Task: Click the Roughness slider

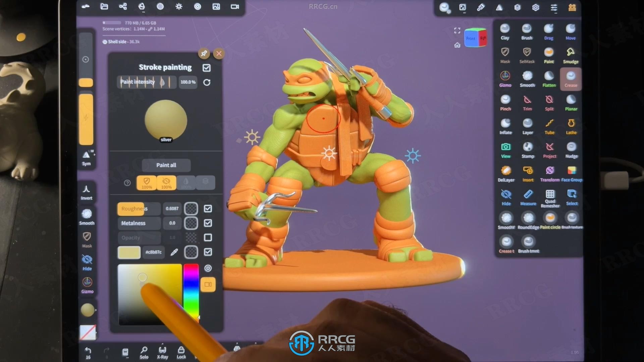Action: 139,208
